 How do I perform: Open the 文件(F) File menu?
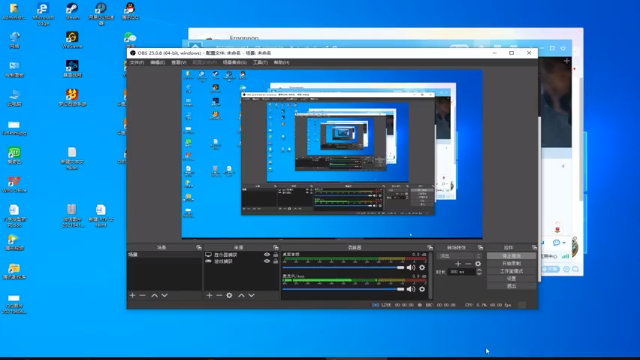click(x=137, y=62)
